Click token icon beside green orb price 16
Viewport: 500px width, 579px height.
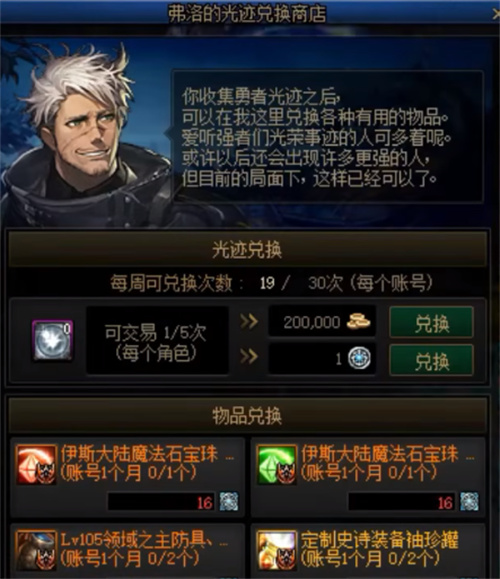point(469,501)
